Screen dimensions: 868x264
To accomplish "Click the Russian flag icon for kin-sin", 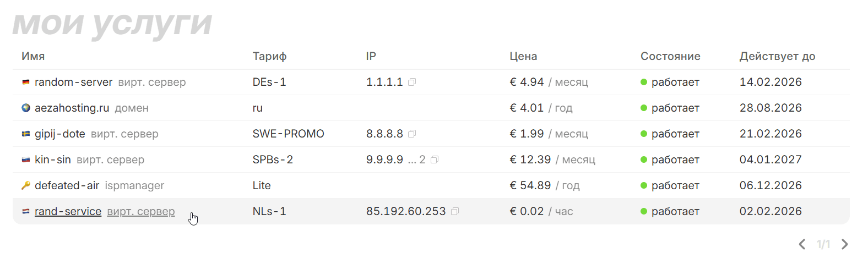I will point(26,159).
